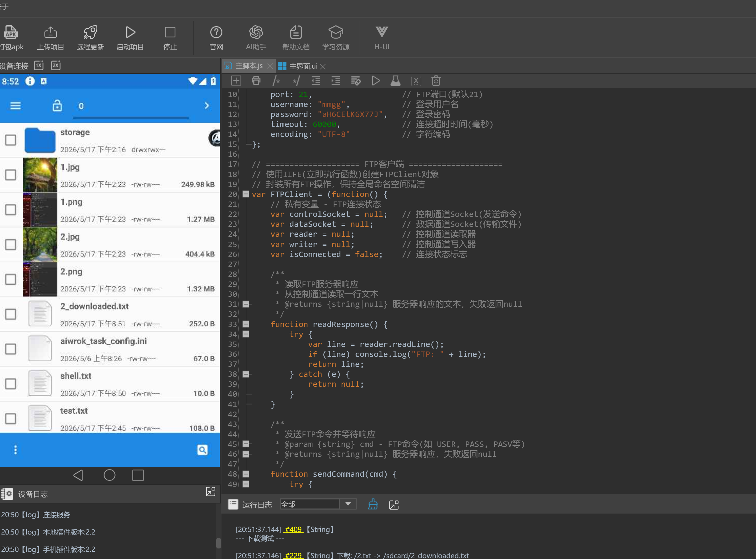Image resolution: width=756 pixels, height=559 pixels.
Task: Check the test.txt checkbox
Action: 11,419
